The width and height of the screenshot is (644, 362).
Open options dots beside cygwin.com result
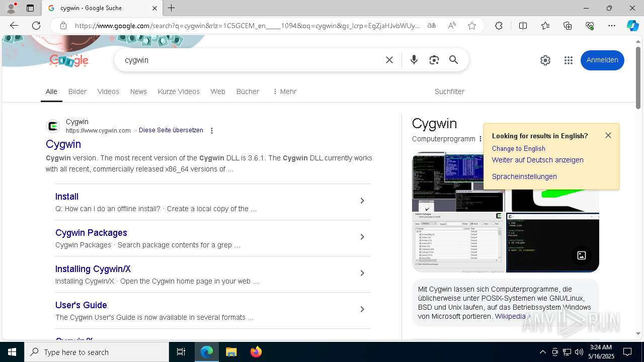click(x=212, y=131)
